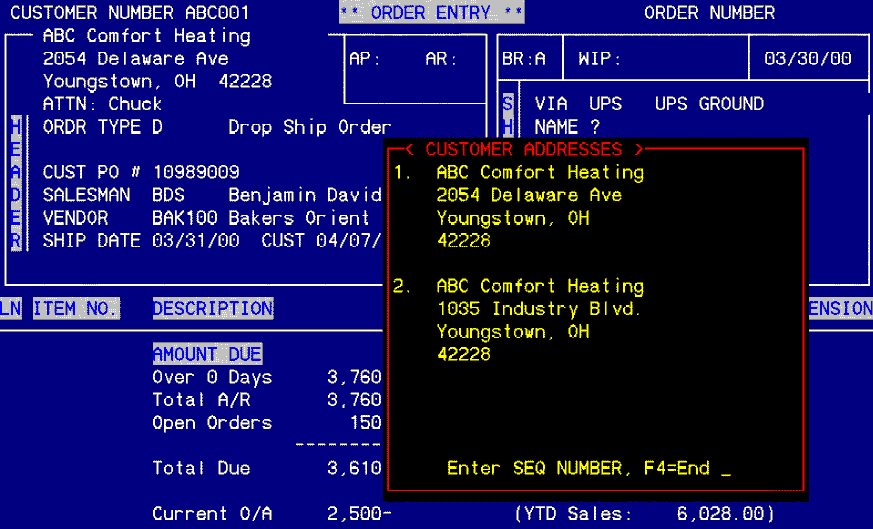Click the AMOUNT DUE heading
This screenshot has height=529, width=873.
207,354
